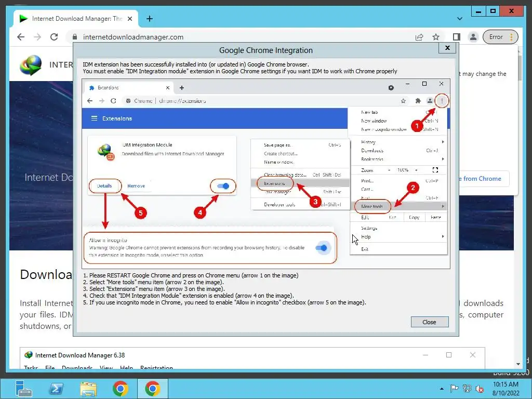Launch PowerShell from the taskbar
This screenshot has width=532, height=399.
[56, 389]
